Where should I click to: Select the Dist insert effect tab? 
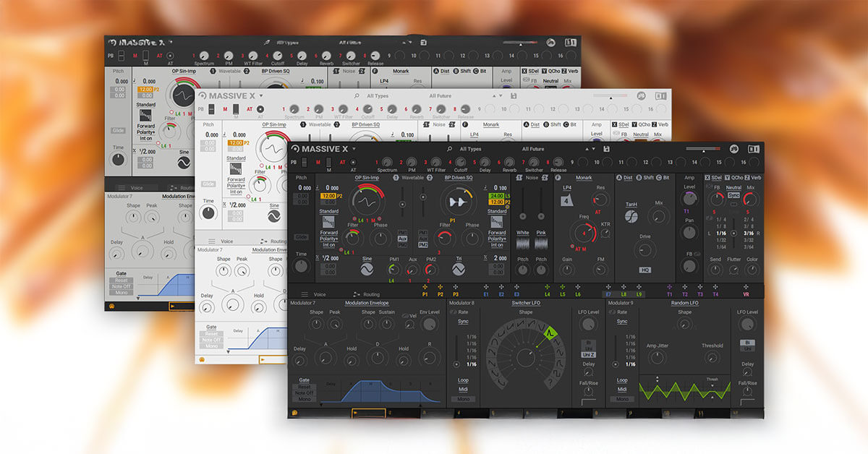(x=624, y=178)
